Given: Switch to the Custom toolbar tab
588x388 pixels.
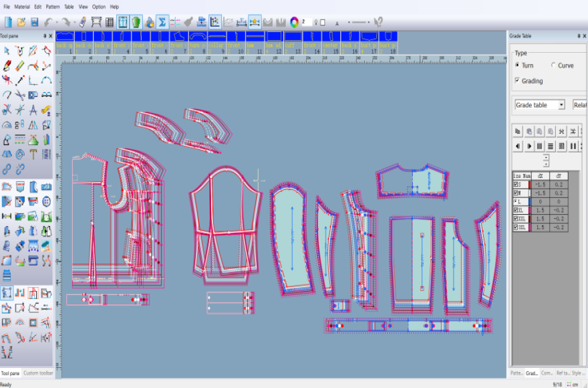Looking at the screenshot, I should pos(38,373).
